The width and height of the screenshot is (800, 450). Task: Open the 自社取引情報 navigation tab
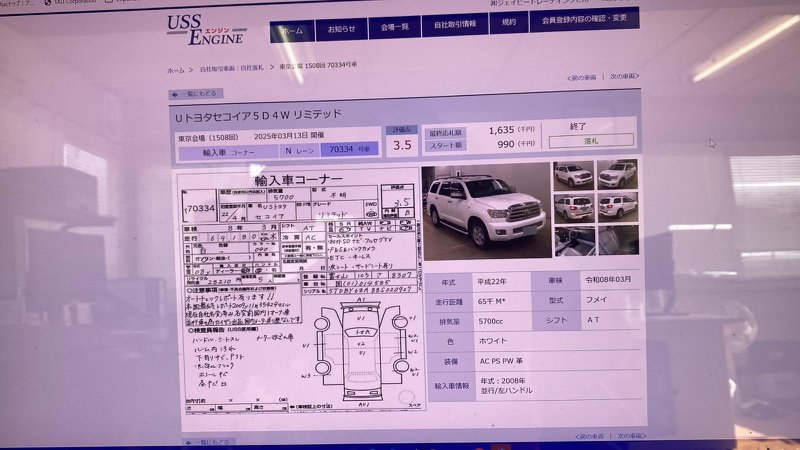(x=455, y=24)
